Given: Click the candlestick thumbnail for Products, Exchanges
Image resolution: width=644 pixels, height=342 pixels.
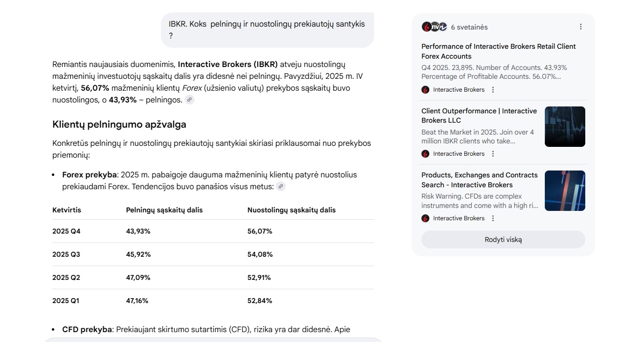Looking at the screenshot, I should pos(565,191).
